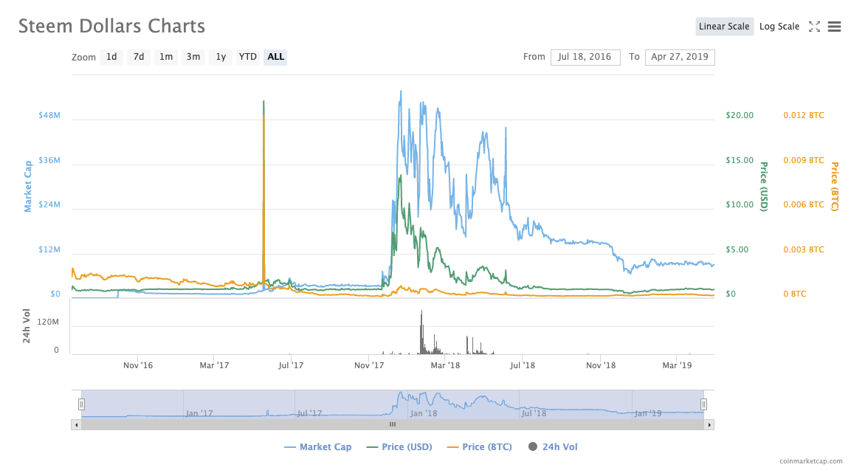This screenshot has width=868, height=473.
Task: Set zoom range to 1y
Action: tap(220, 57)
